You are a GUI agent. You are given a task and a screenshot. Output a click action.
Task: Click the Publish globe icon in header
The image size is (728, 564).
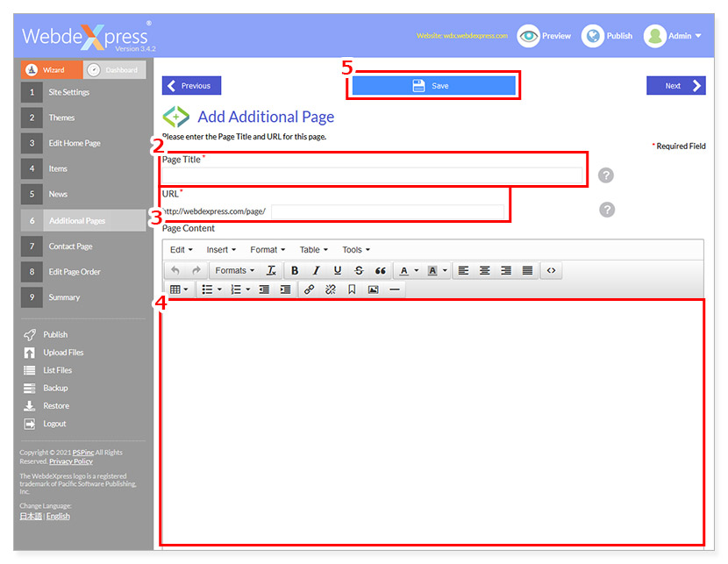(x=593, y=36)
